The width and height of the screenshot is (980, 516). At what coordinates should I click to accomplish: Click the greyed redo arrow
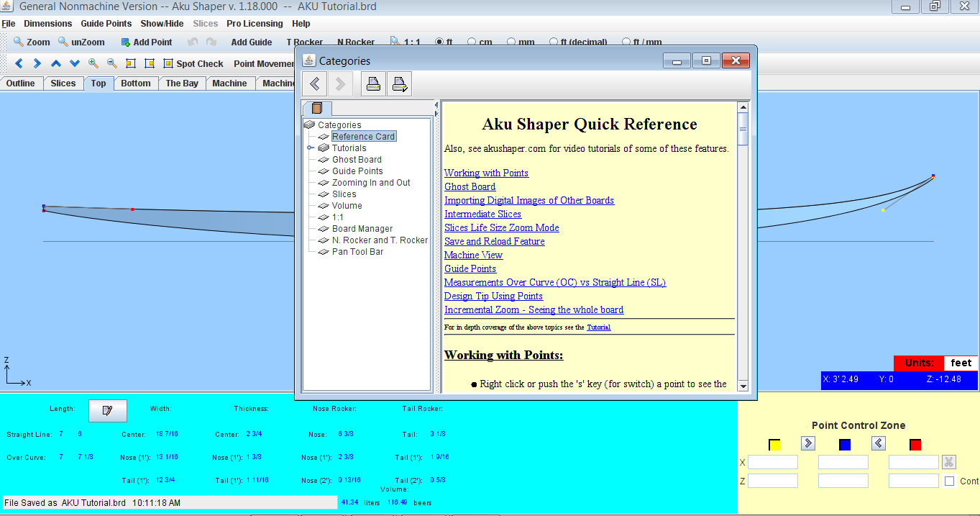[x=211, y=42]
